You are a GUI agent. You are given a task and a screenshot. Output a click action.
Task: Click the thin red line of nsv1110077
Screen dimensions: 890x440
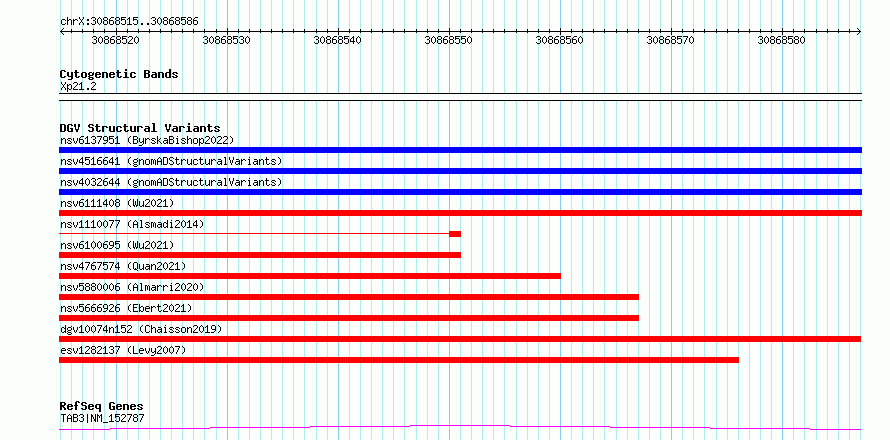click(254, 233)
